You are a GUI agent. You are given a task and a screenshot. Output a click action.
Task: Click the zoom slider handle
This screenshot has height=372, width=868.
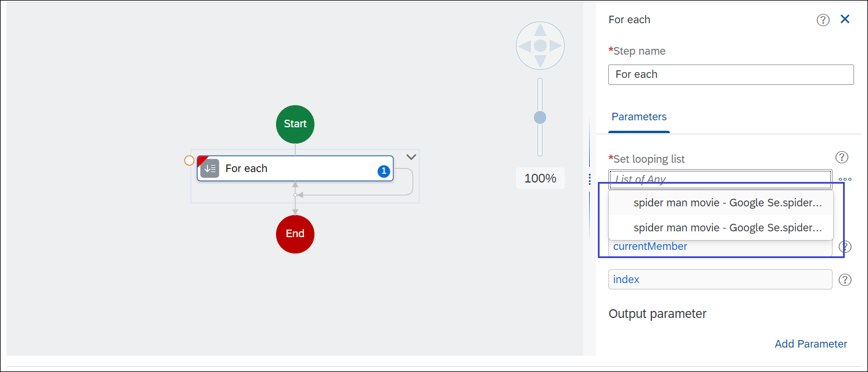point(540,117)
